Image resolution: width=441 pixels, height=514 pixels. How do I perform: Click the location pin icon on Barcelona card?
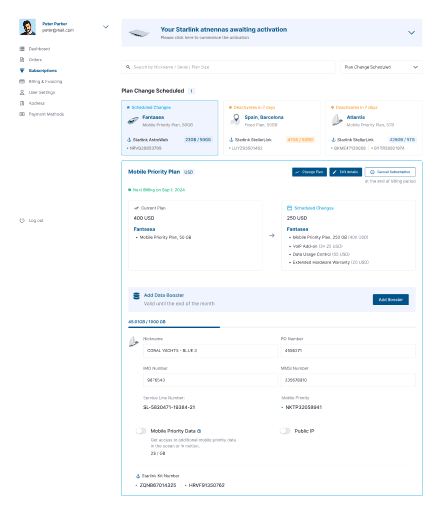coord(236,120)
